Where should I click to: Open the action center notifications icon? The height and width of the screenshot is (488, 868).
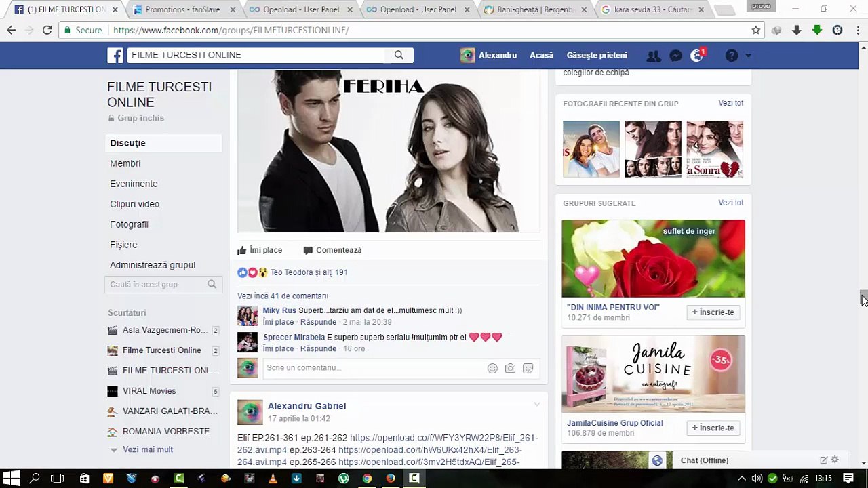[x=848, y=478]
